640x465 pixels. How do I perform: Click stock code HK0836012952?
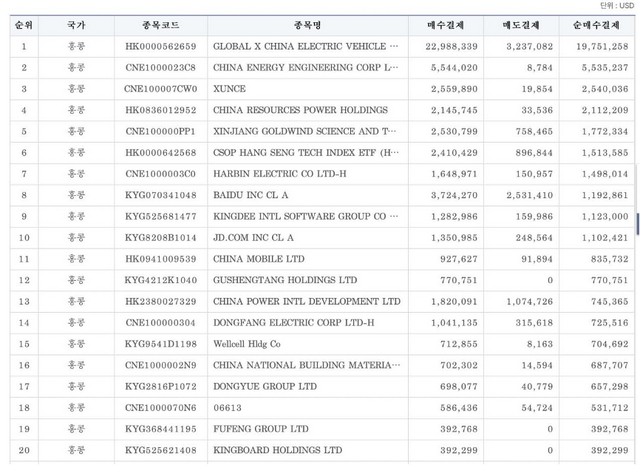[x=161, y=110]
